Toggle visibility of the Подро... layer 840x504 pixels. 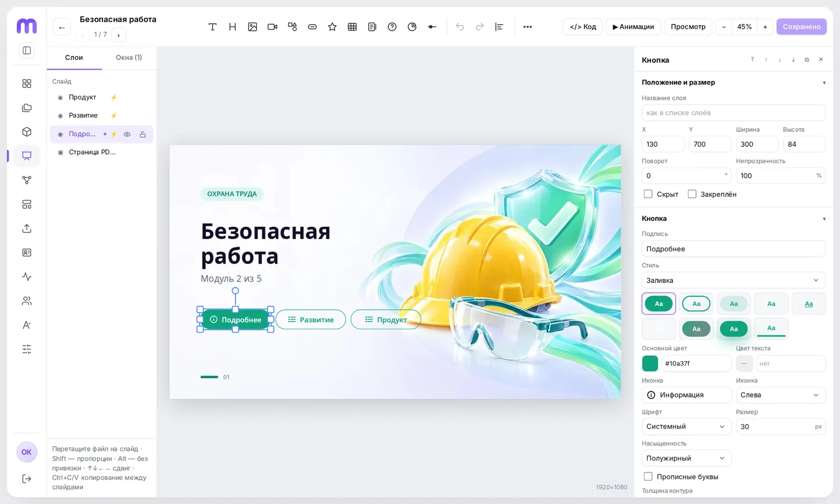(x=127, y=134)
